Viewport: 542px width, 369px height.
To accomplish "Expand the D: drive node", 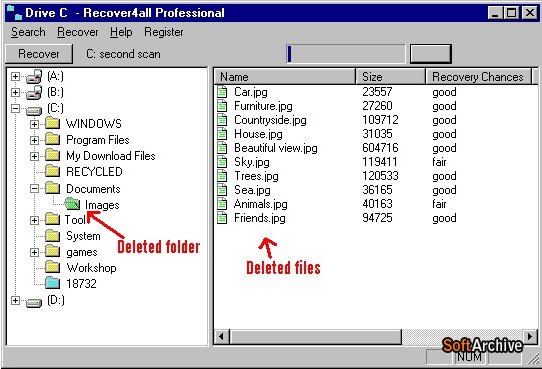I will (x=15, y=300).
